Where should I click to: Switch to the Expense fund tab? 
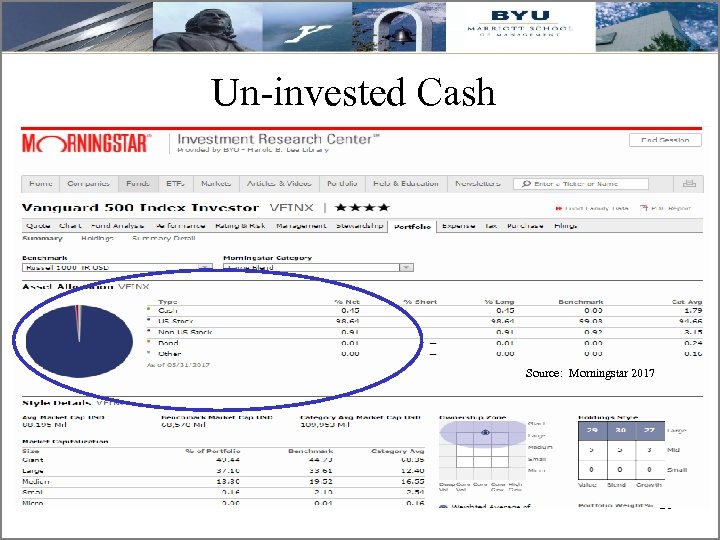pyautogui.click(x=458, y=226)
